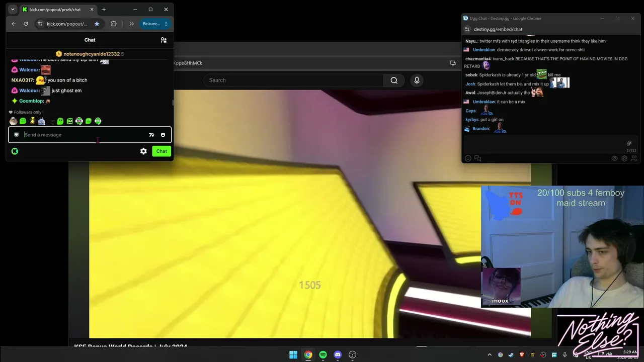Screen dimensions: 644x362
Task: Click the search magnifier button on YouTube
Action: 394,80
